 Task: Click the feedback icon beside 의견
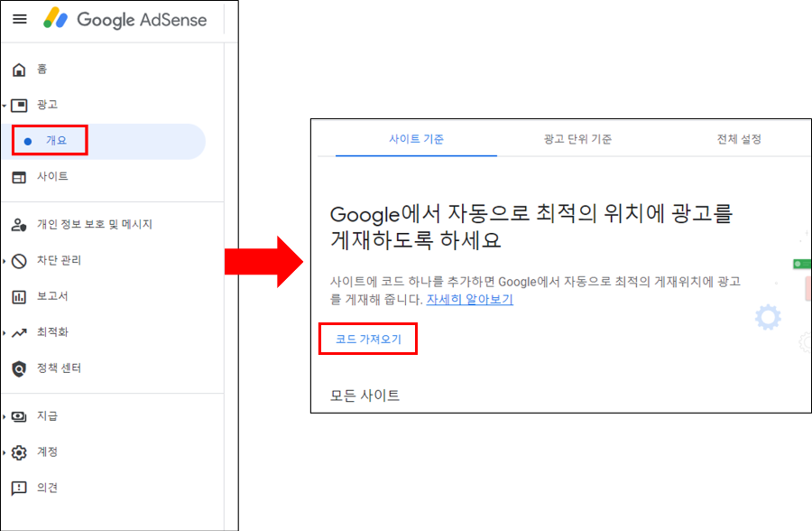[x=19, y=488]
